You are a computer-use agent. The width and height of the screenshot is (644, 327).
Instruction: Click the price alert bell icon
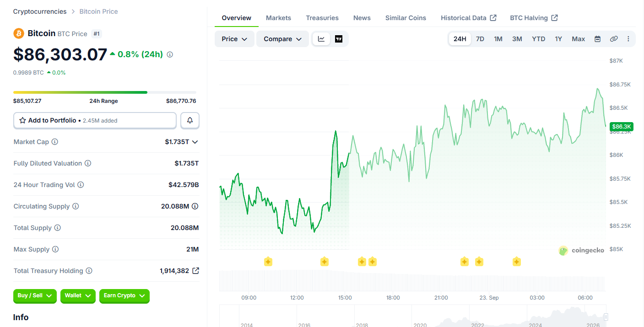tap(190, 121)
